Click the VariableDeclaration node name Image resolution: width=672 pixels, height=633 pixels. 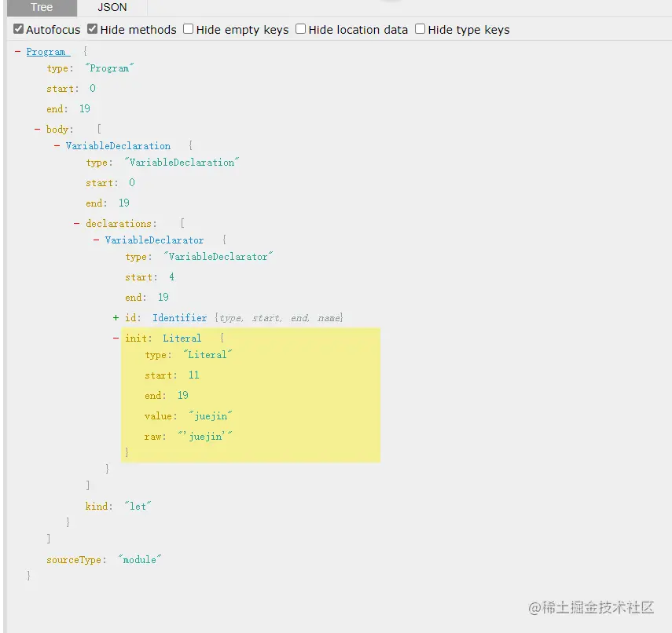[x=118, y=146]
